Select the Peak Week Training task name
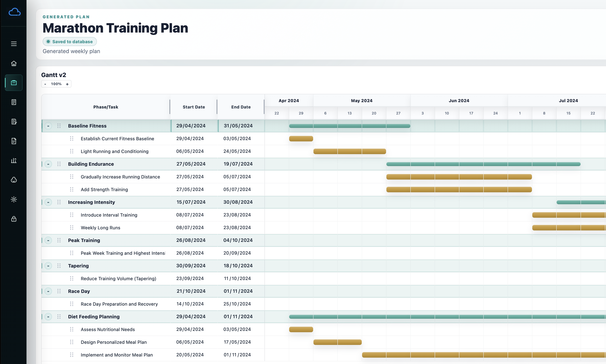This screenshot has height=364, width=606. [123, 253]
